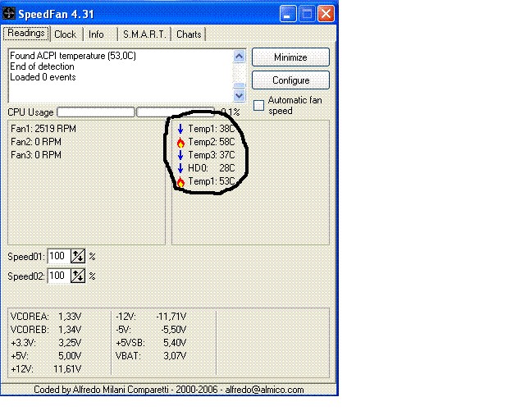
Task: Click the blue arrow beside Temp1: 38C
Action: (180, 129)
